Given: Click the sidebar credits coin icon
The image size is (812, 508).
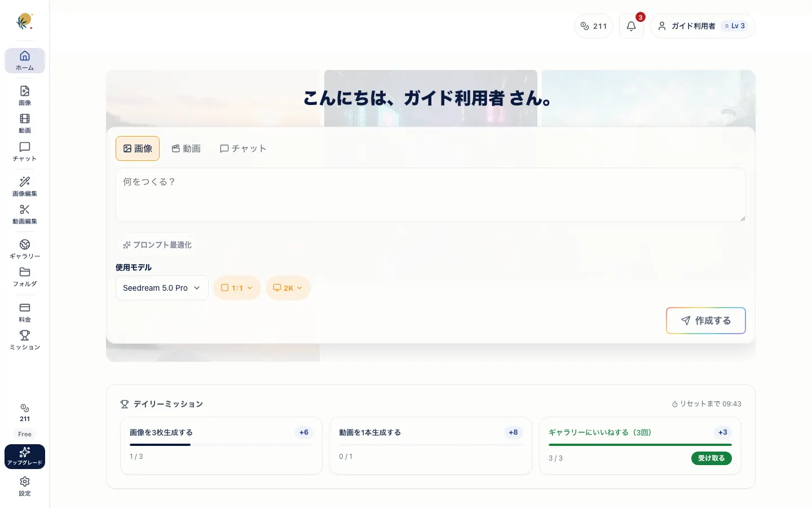Looking at the screenshot, I should point(25,408).
